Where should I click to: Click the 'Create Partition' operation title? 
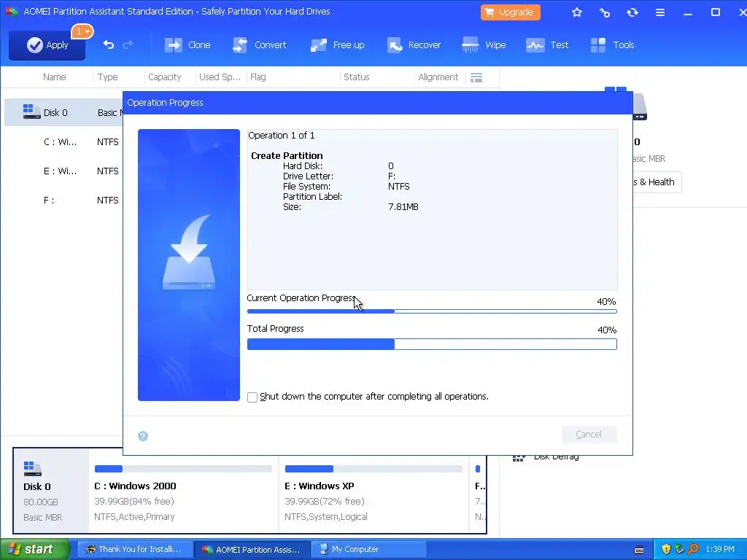point(287,156)
